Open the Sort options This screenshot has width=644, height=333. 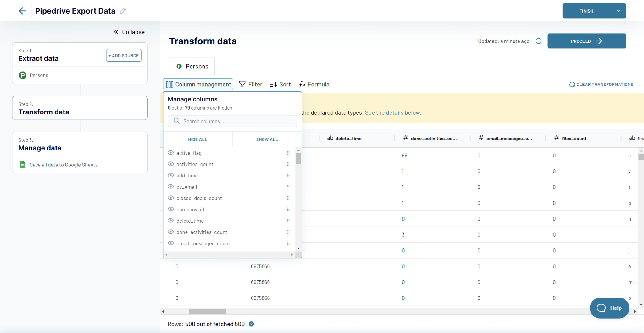[x=280, y=84]
